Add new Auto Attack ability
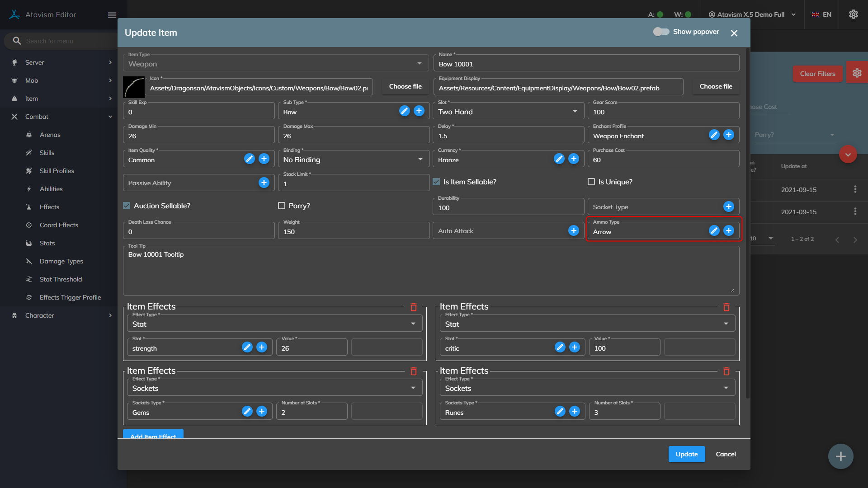This screenshot has width=868, height=488. point(573,231)
